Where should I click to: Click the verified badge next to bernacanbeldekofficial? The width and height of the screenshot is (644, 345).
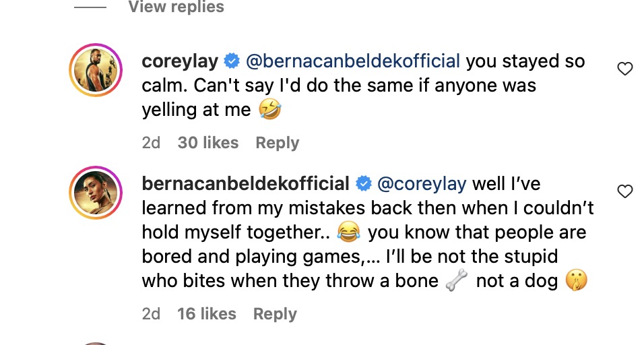click(x=363, y=183)
